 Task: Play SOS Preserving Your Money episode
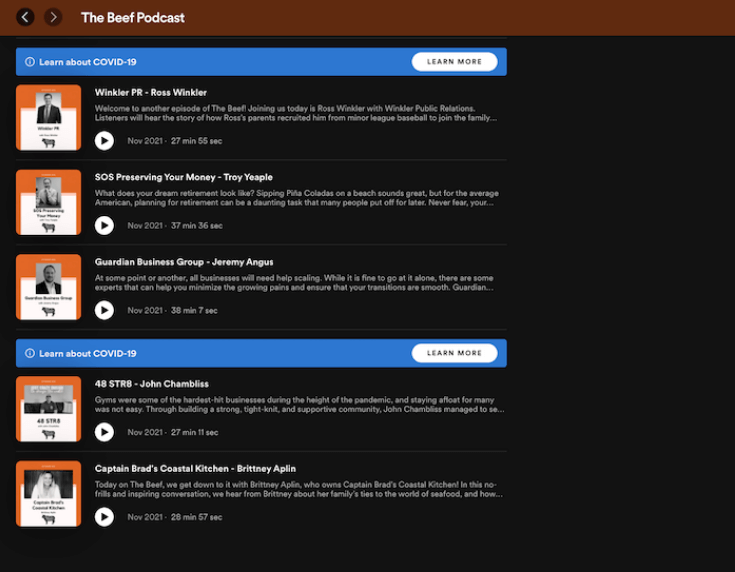coord(104,226)
